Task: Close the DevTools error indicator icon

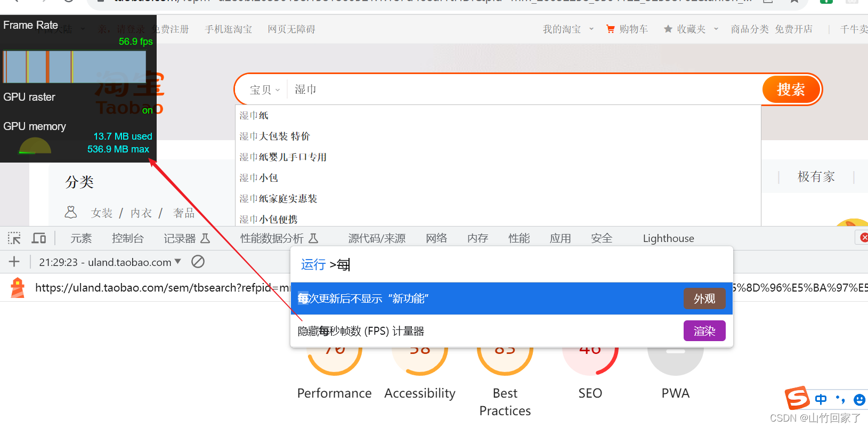Action: [x=864, y=237]
